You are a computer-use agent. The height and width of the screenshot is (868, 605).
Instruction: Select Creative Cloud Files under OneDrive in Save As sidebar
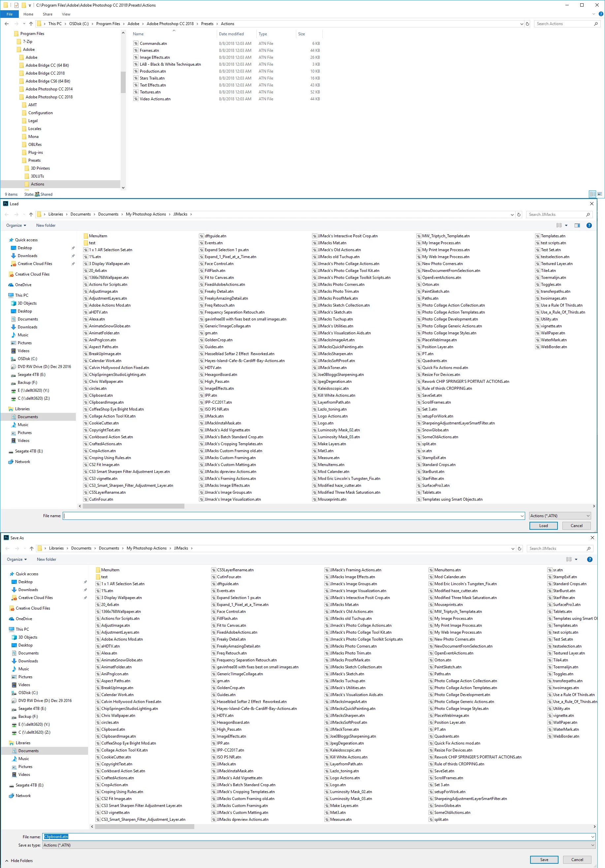click(x=33, y=608)
